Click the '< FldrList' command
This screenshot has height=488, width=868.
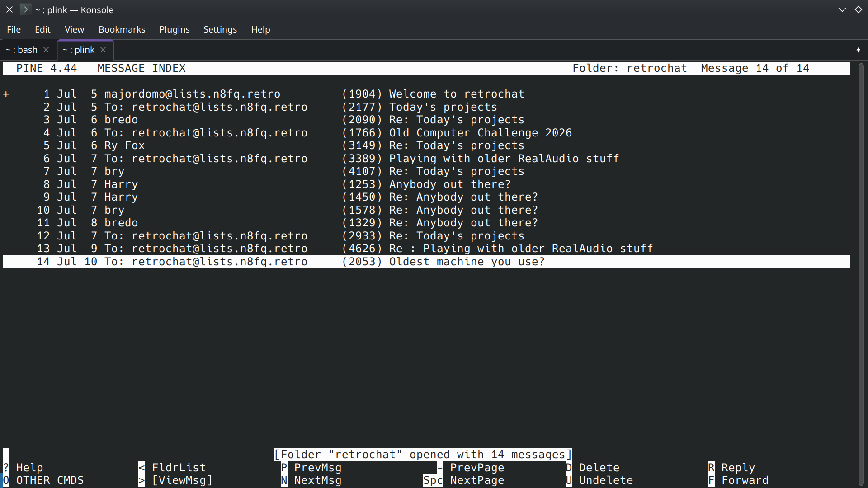172,468
